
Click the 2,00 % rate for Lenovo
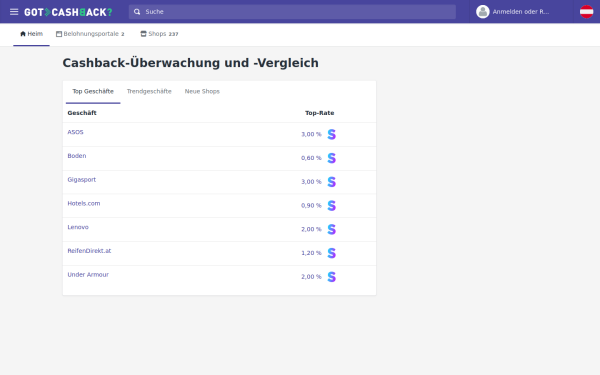[311, 229]
